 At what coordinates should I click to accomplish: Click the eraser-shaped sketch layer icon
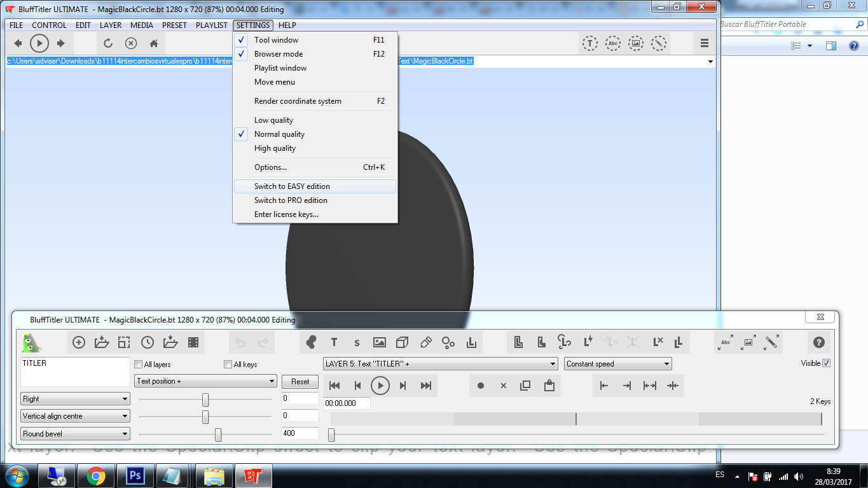426,342
